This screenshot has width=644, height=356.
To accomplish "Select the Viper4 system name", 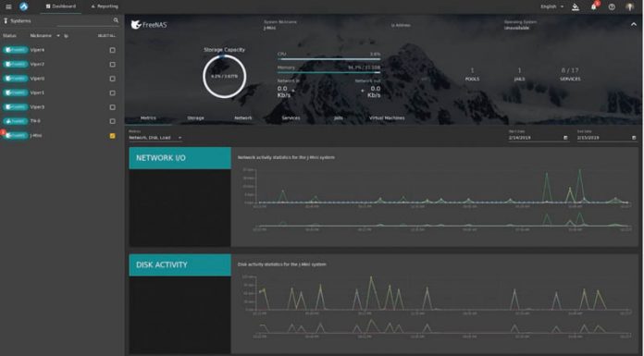I will click(x=37, y=50).
